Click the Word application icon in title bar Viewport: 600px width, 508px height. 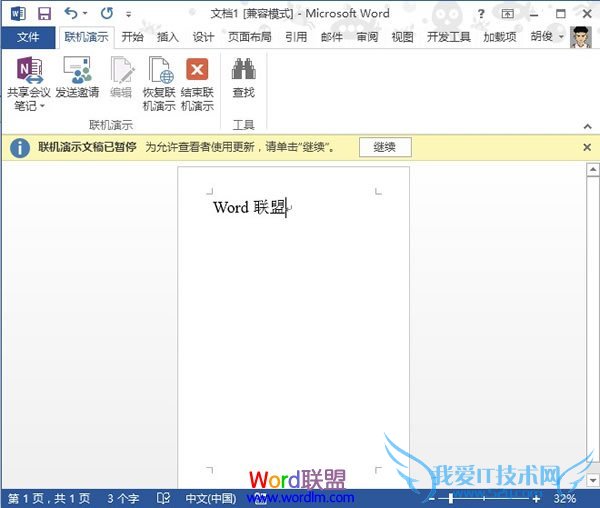(x=18, y=14)
